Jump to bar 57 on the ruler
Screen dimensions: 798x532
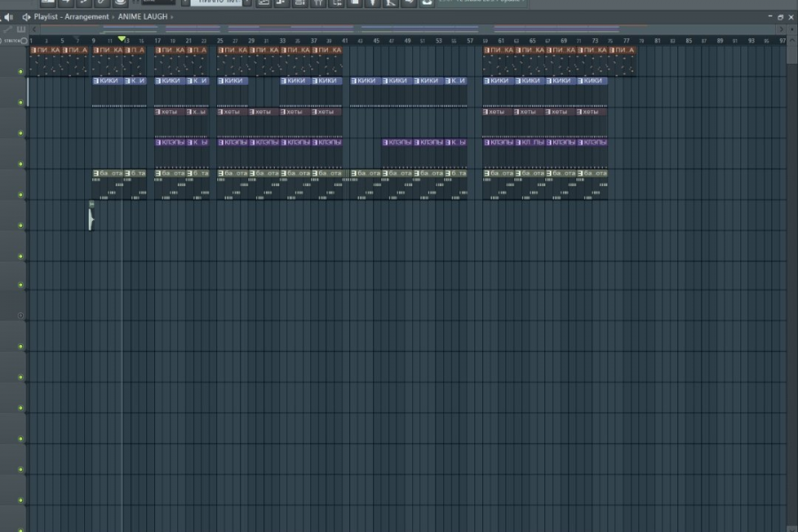coord(470,41)
